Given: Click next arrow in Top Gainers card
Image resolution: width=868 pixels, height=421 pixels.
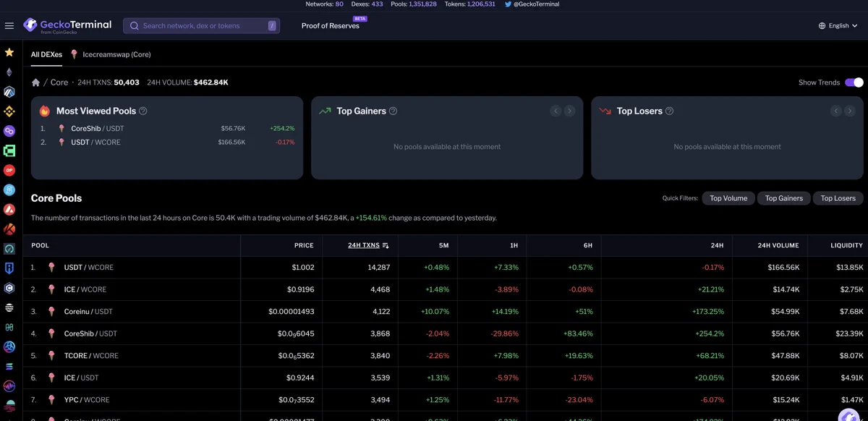Looking at the screenshot, I should (570, 111).
